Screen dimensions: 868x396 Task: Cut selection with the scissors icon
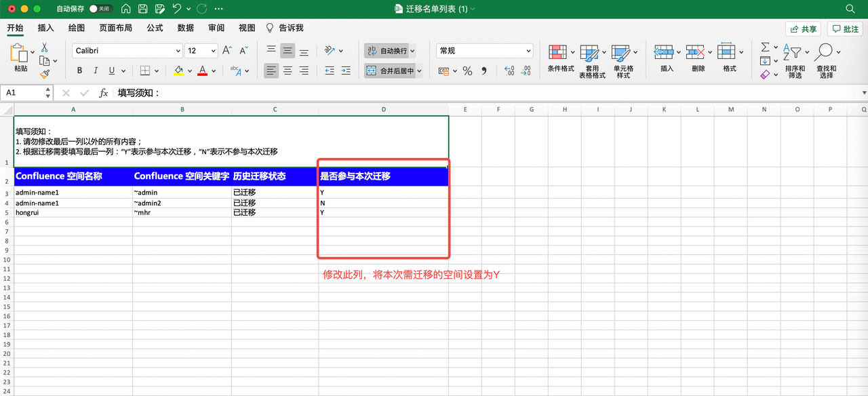[x=44, y=47]
